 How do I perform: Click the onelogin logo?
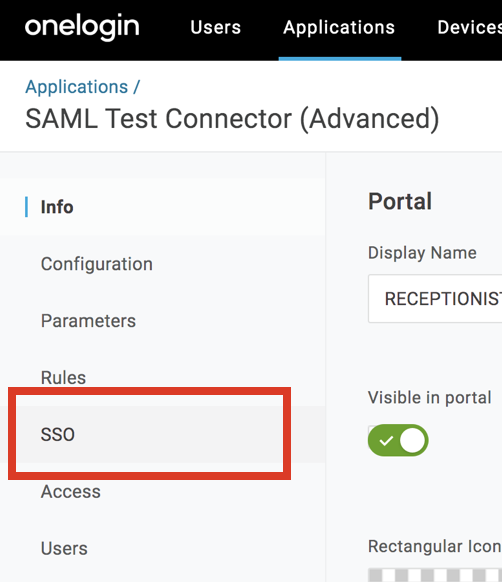click(x=82, y=27)
